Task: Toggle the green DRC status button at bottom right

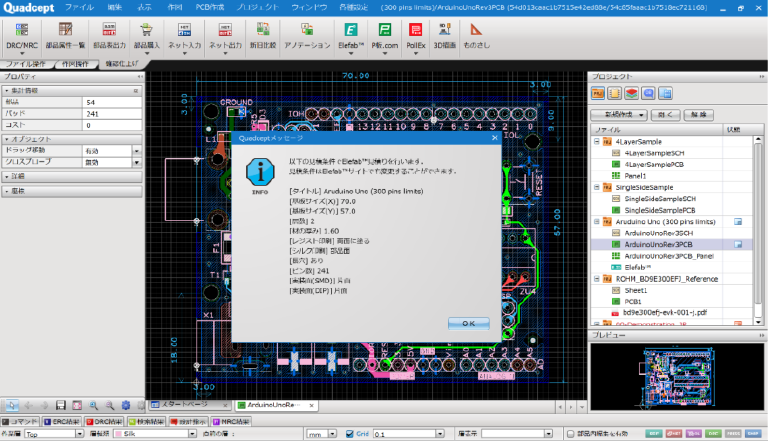Action: click(x=714, y=434)
